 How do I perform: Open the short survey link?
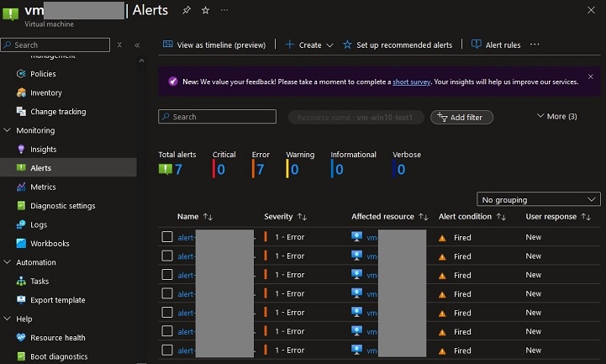(x=411, y=82)
